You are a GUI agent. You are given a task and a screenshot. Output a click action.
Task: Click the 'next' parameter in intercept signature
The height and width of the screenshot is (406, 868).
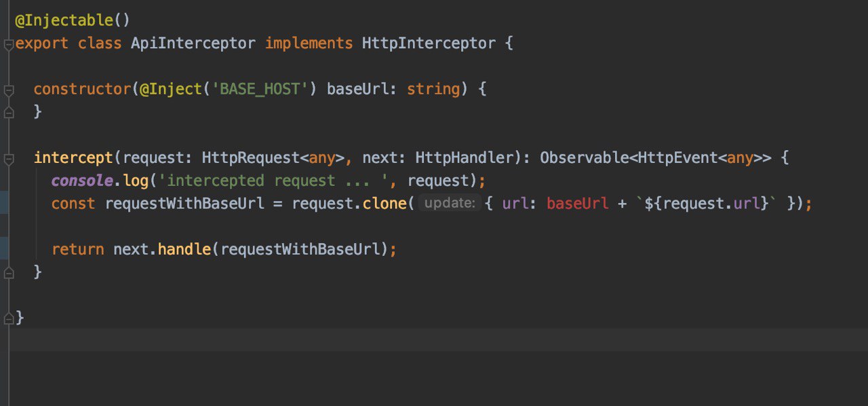[380, 158]
